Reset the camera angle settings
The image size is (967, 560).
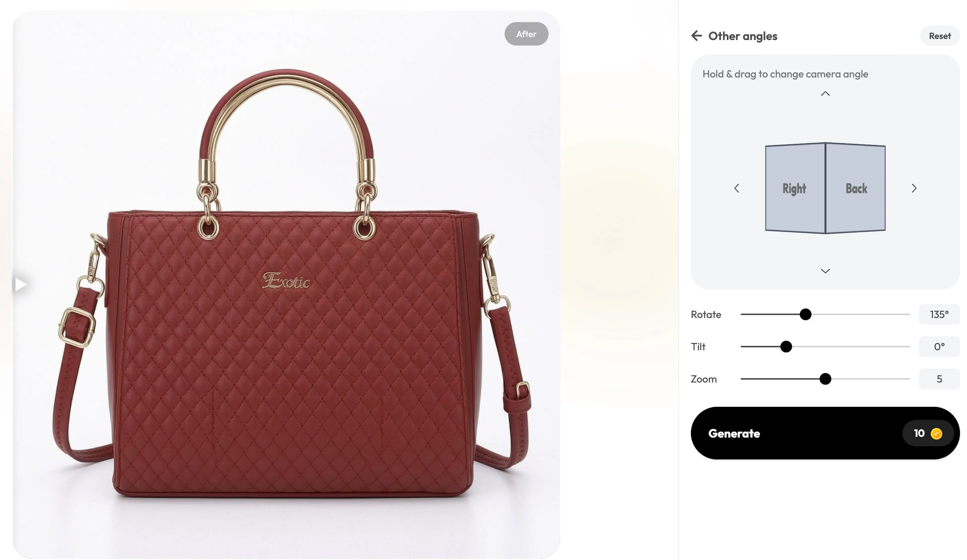click(x=939, y=36)
